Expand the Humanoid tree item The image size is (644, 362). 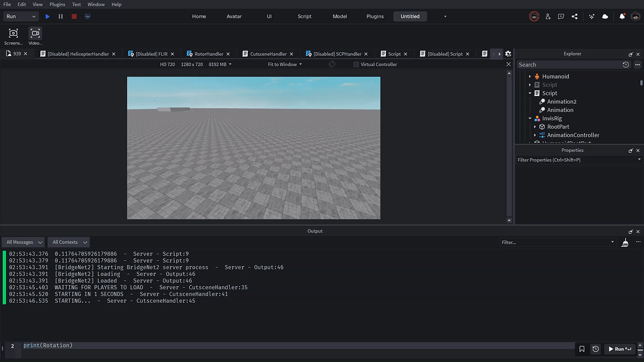click(530, 76)
